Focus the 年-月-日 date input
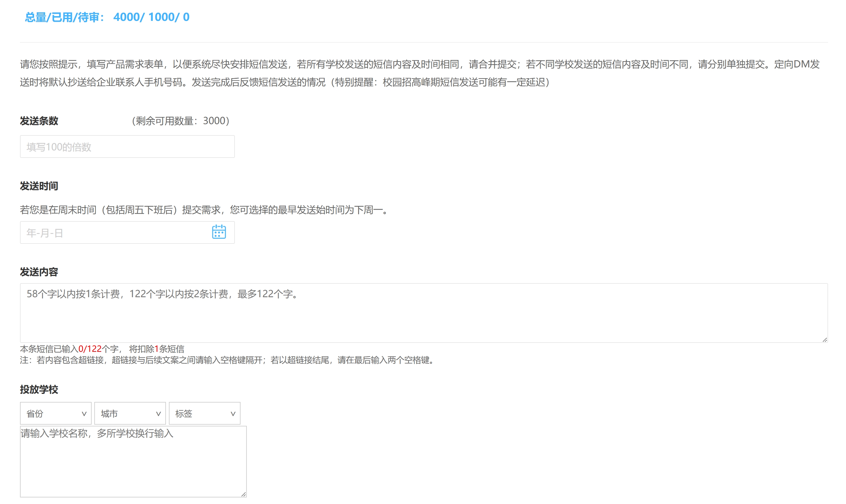Viewport: 846px width, 504px height. click(x=127, y=233)
